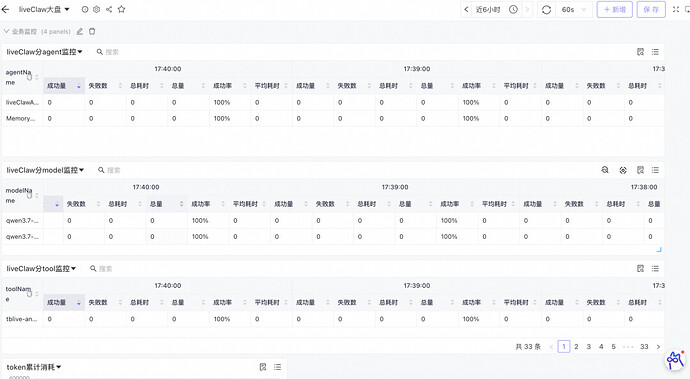Open query view icon in model监控 panel
This screenshot has width=690, height=379.
pyautogui.click(x=640, y=170)
